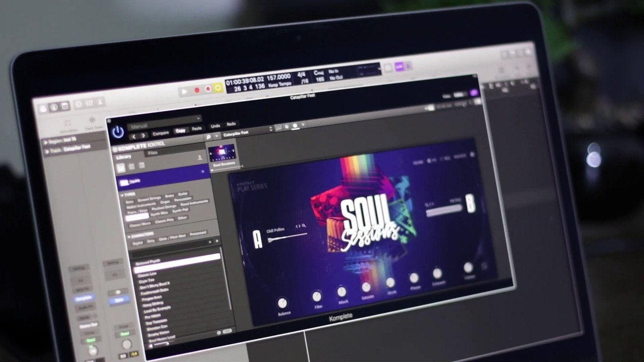Click the Paste button in plugin header
This screenshot has width=644, height=362.
(x=197, y=129)
